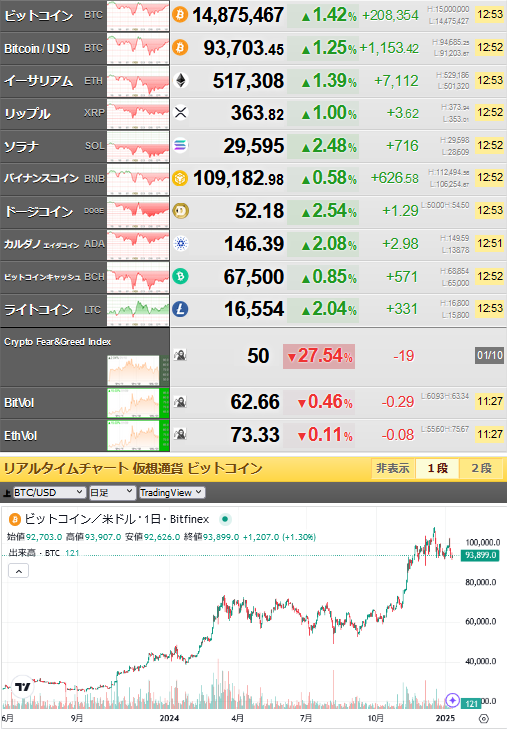This screenshot has width=507, height=730.
Task: Open the ライトコイン LTC green mini chart
Action: (x=138, y=310)
